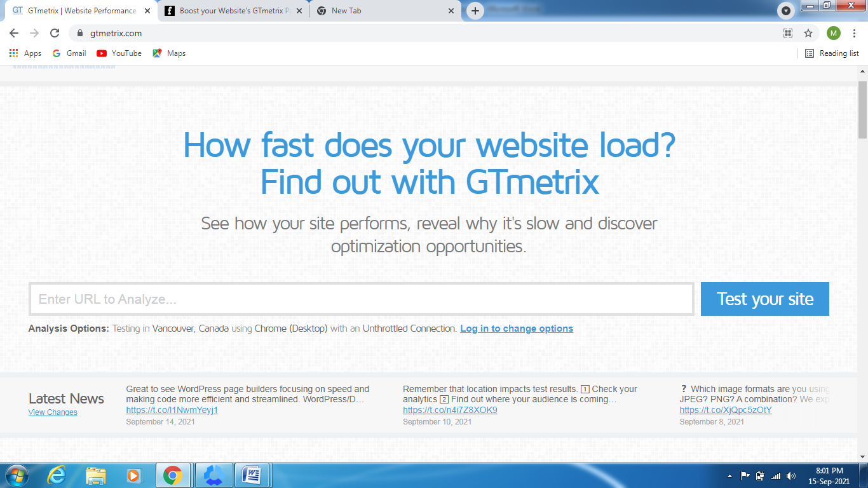Viewport: 868px width, 488px height.
Task: Click the September 8, 2021 news date
Action: [712, 421]
